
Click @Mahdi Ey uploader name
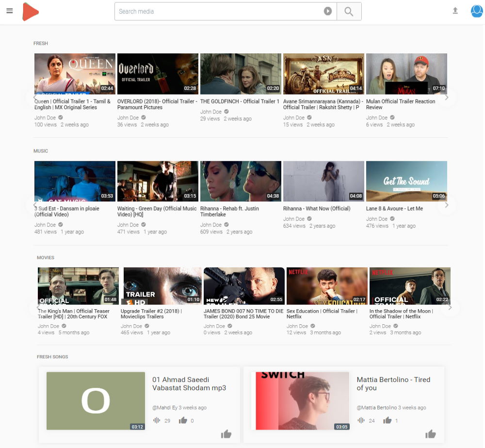pyautogui.click(x=164, y=407)
